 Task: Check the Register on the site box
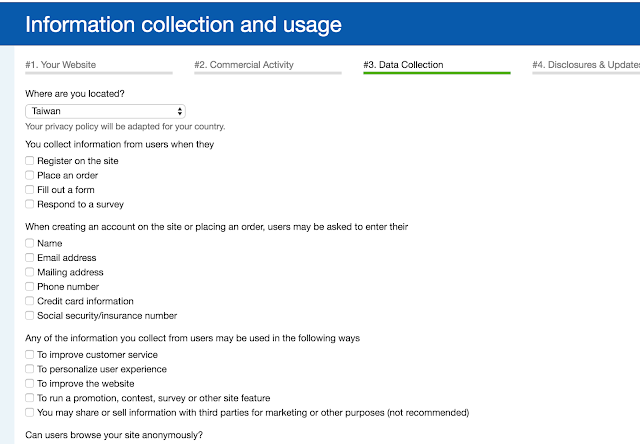point(29,161)
